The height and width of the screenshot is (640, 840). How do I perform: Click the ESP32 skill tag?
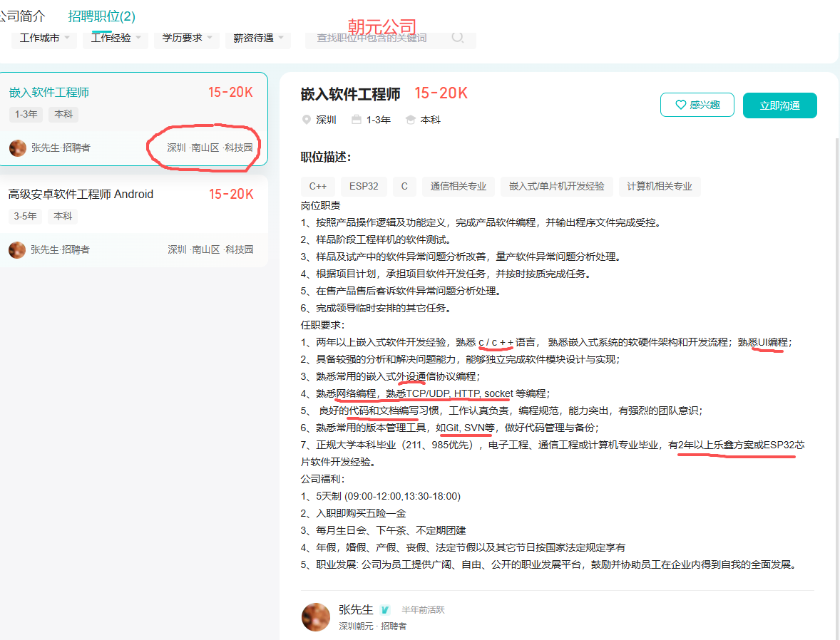(364, 186)
